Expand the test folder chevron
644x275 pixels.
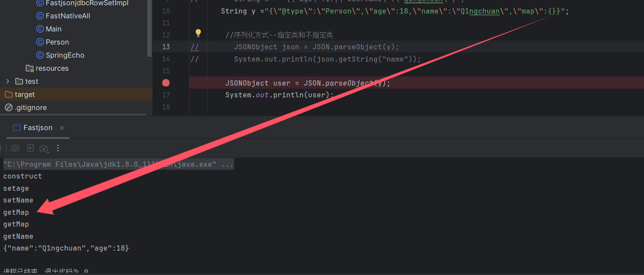click(7, 81)
